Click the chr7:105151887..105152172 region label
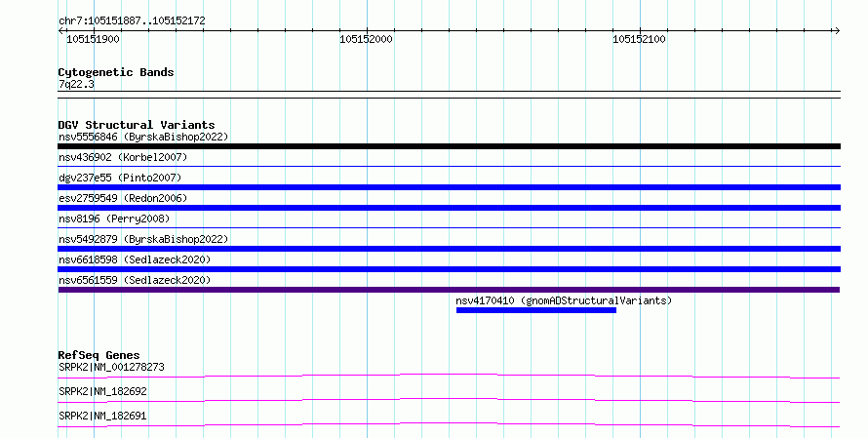The height and width of the screenshot is (438, 868). point(132,20)
